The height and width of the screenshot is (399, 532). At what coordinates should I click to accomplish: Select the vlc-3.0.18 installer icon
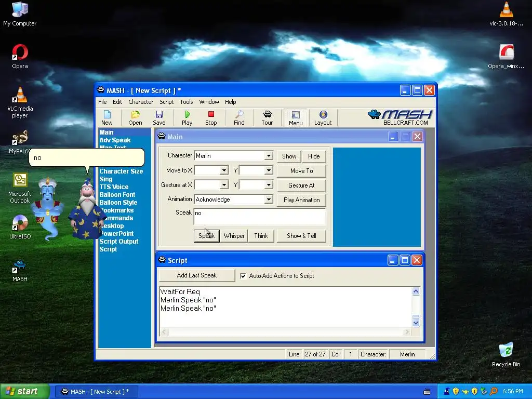click(x=506, y=14)
